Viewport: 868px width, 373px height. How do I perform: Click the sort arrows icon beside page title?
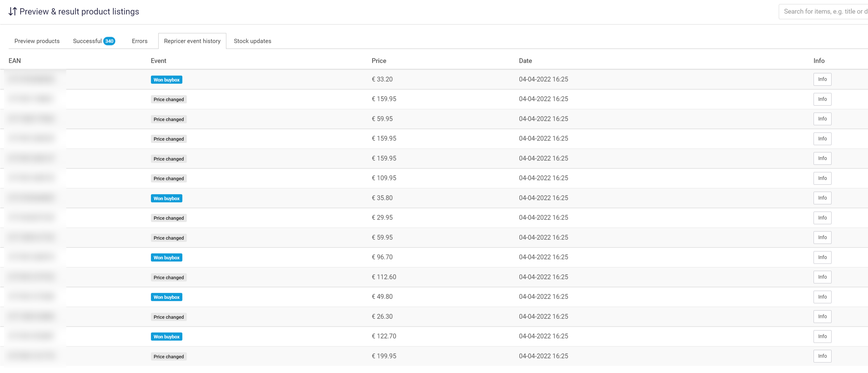[x=12, y=11]
